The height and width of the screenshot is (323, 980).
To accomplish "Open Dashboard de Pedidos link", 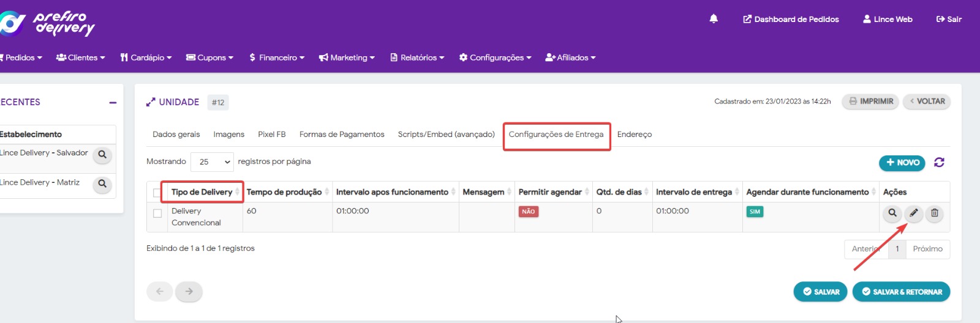I will pos(791,20).
